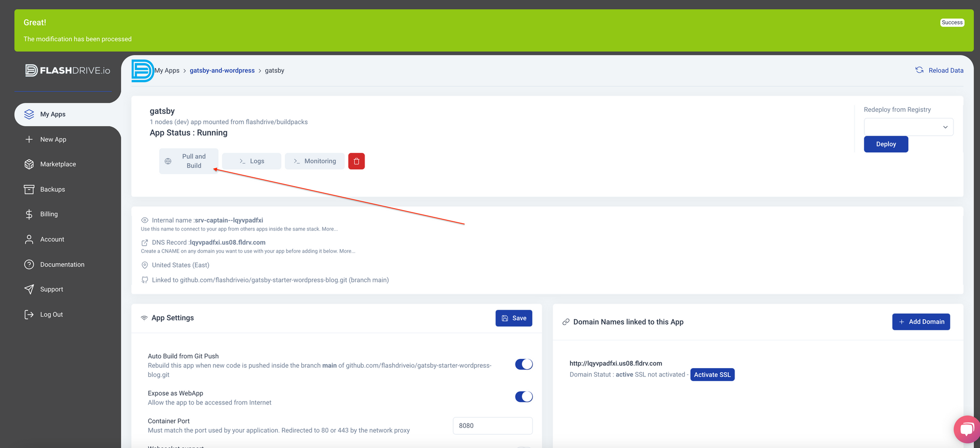Screen dimensions: 980x448
Task: Click the external link icon beside DNS Record
Action: tap(145, 242)
